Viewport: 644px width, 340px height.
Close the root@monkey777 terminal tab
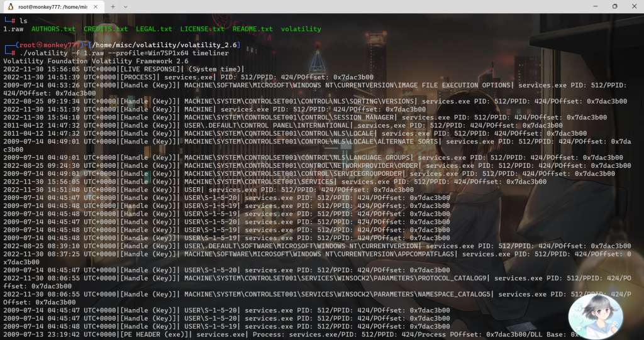(95, 6)
